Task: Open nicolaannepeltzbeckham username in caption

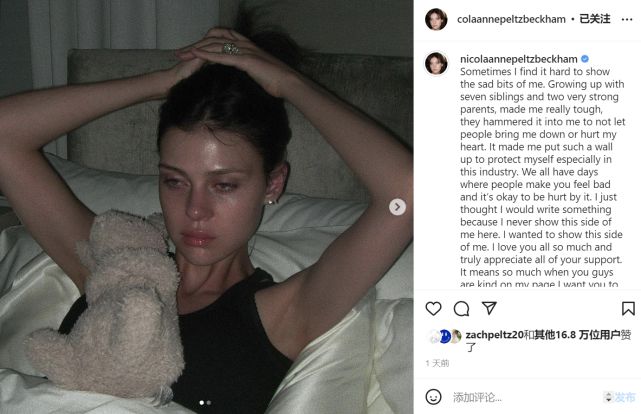Action: coord(519,59)
